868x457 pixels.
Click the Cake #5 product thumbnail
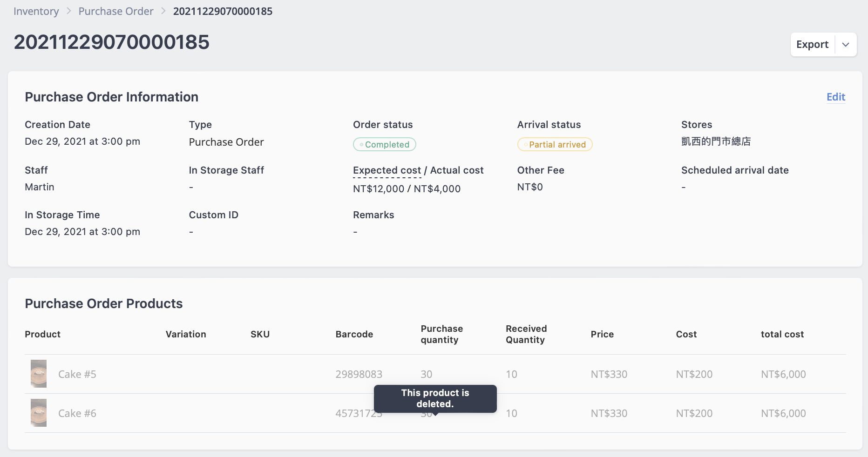[x=39, y=374]
